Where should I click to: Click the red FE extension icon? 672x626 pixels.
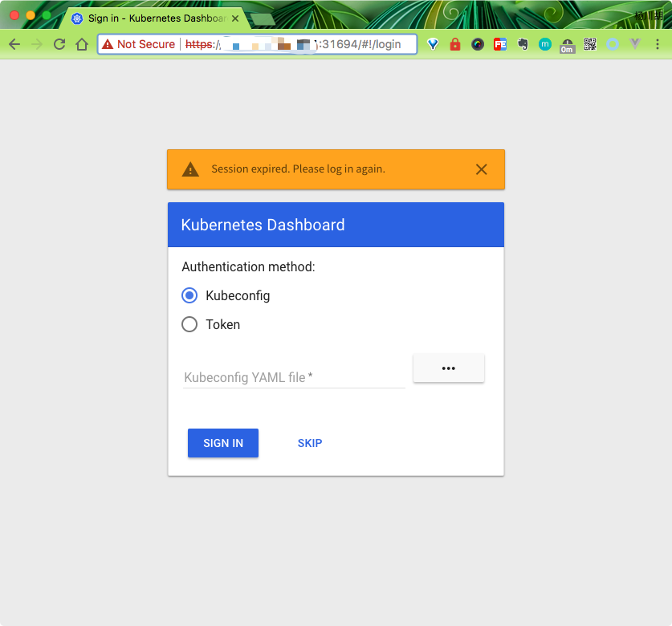(x=500, y=44)
